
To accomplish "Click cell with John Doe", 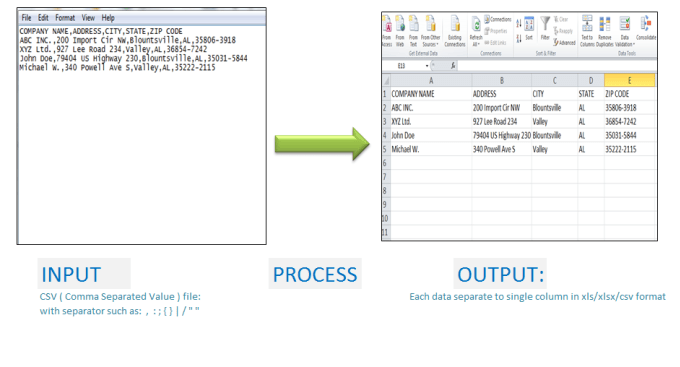I will coord(431,135).
